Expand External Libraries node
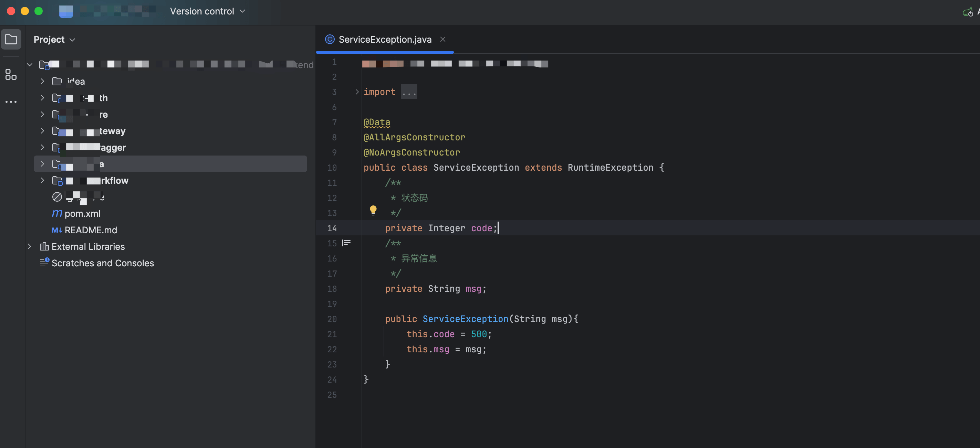 pos(30,246)
